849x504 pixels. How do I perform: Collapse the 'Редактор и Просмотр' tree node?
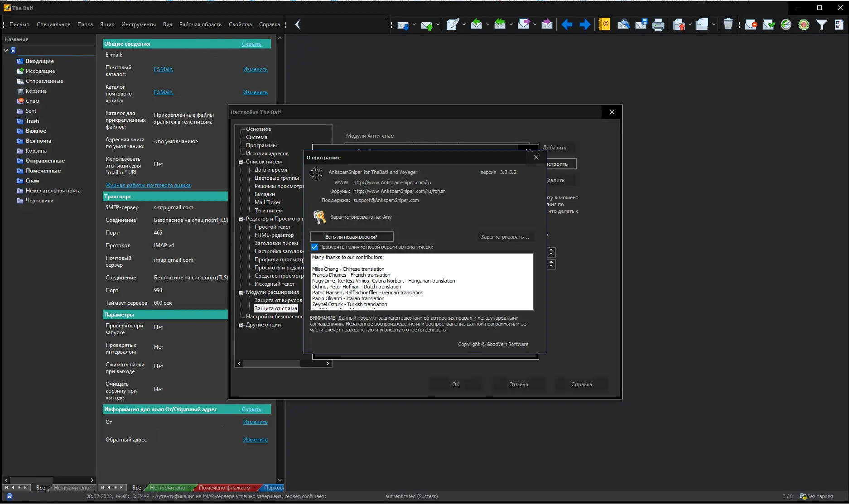click(x=241, y=219)
